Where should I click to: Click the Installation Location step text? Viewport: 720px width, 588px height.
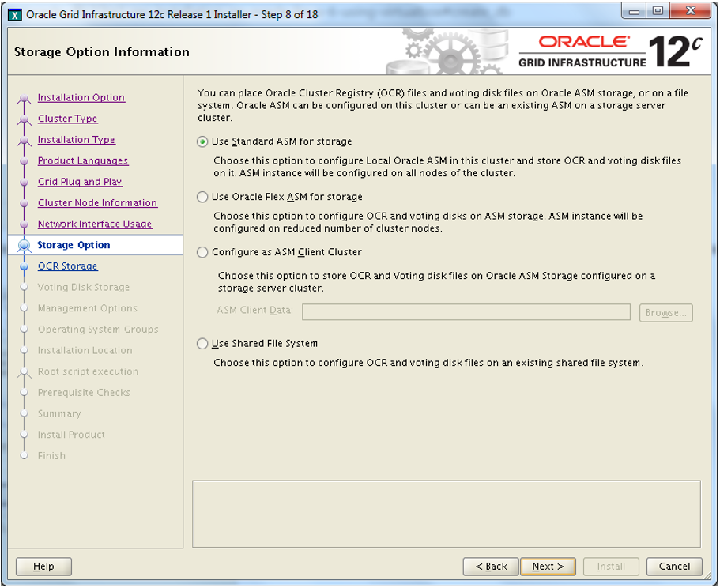(85, 351)
